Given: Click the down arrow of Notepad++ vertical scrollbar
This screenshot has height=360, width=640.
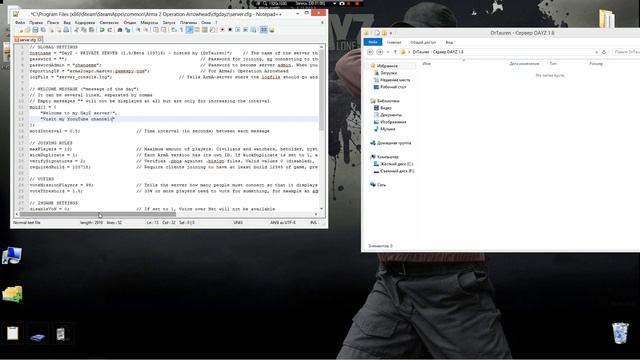Looking at the screenshot, I should pyautogui.click(x=322, y=209).
